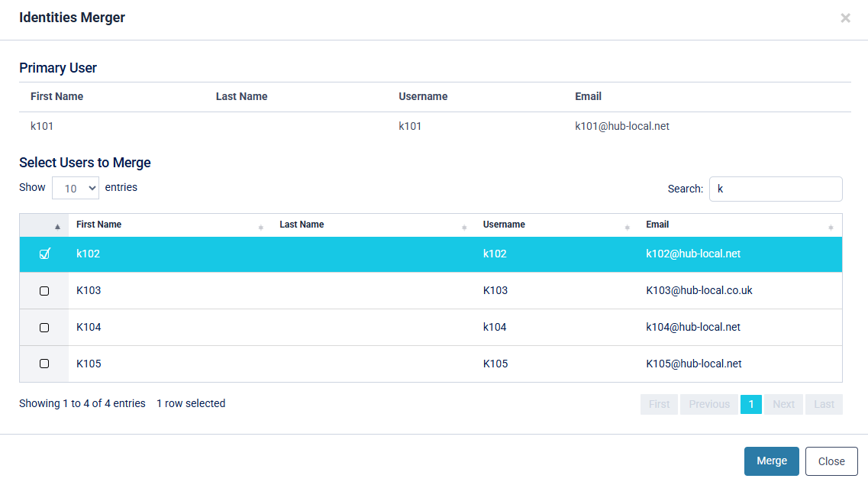Screen dimensions: 868x485
Task: Click the Close button at bottom
Action: pyautogui.click(x=831, y=461)
